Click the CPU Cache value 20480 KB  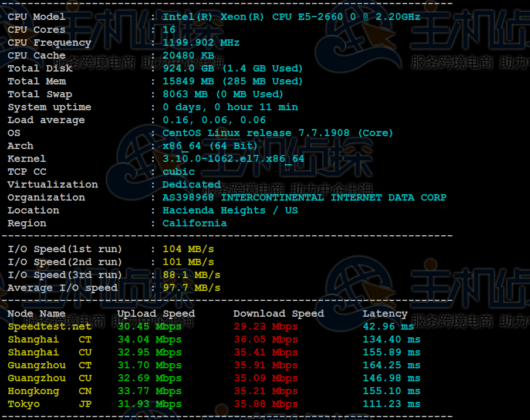188,56
